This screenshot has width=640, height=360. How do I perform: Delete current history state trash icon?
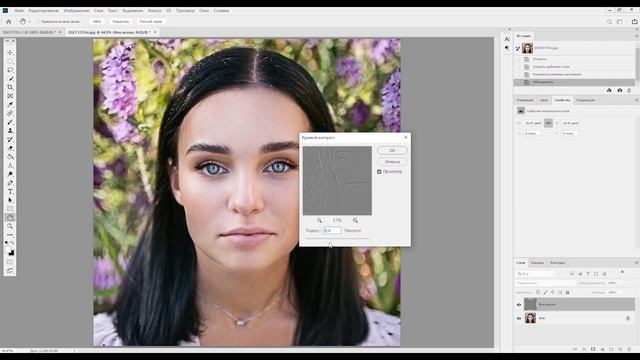pyautogui.click(x=629, y=90)
